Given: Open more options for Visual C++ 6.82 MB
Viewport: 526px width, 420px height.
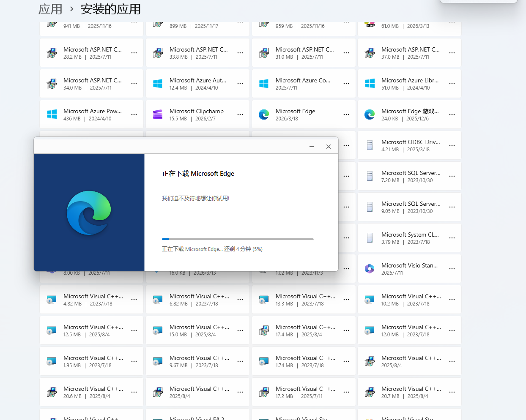Looking at the screenshot, I should pos(240,300).
